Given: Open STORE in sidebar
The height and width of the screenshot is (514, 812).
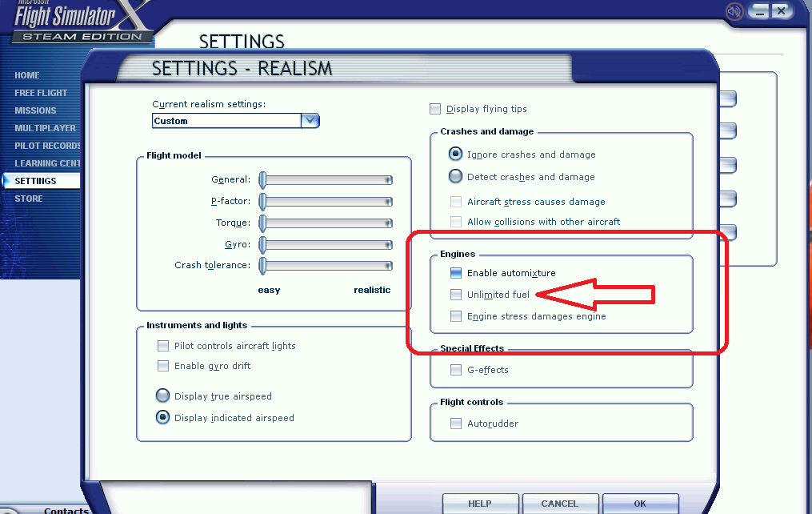Looking at the screenshot, I should point(29,199).
